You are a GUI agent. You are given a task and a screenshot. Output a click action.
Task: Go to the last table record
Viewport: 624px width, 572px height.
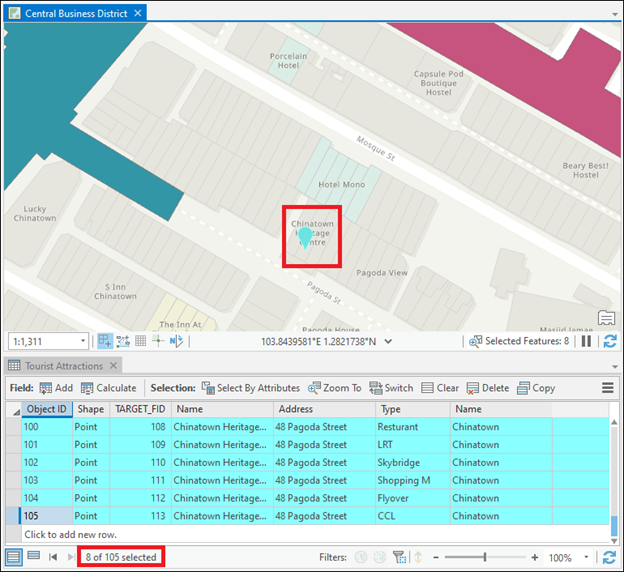click(x=71, y=557)
